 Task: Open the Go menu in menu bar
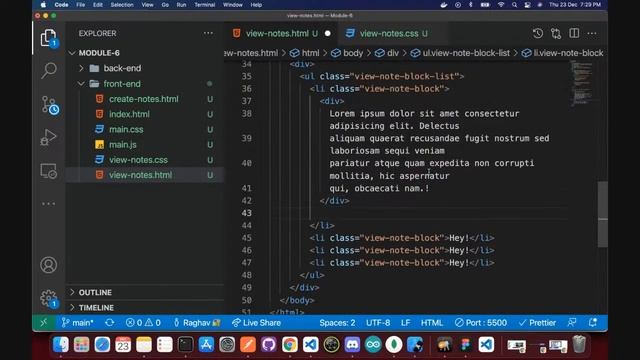(165, 5)
